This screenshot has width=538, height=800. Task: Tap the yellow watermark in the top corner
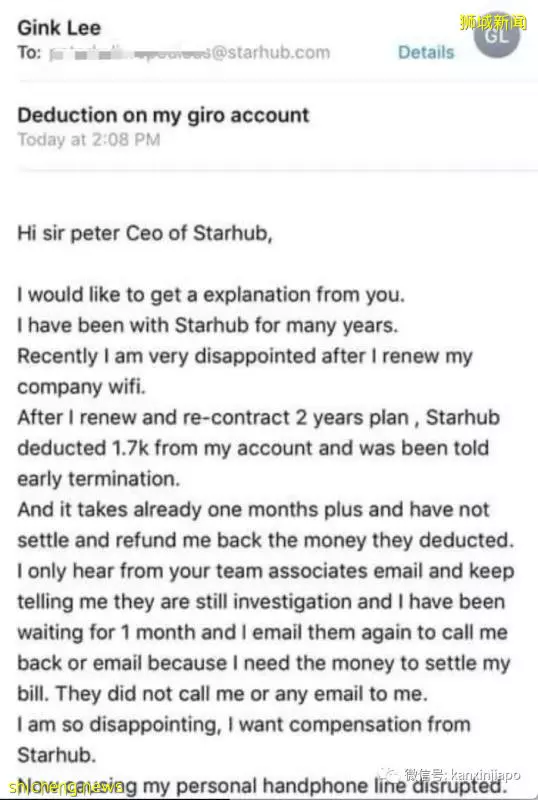tap(493, 22)
